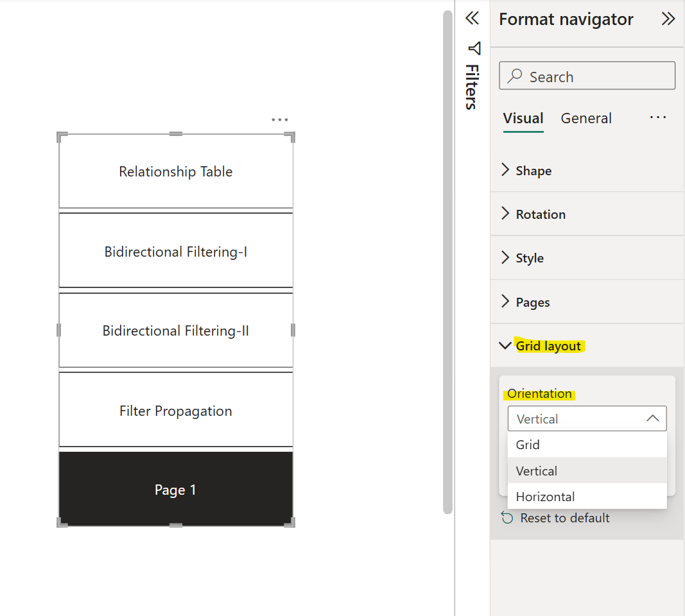This screenshot has height=616, width=685.
Task: Click the ellipsis next to the General tab
Action: coord(658,117)
